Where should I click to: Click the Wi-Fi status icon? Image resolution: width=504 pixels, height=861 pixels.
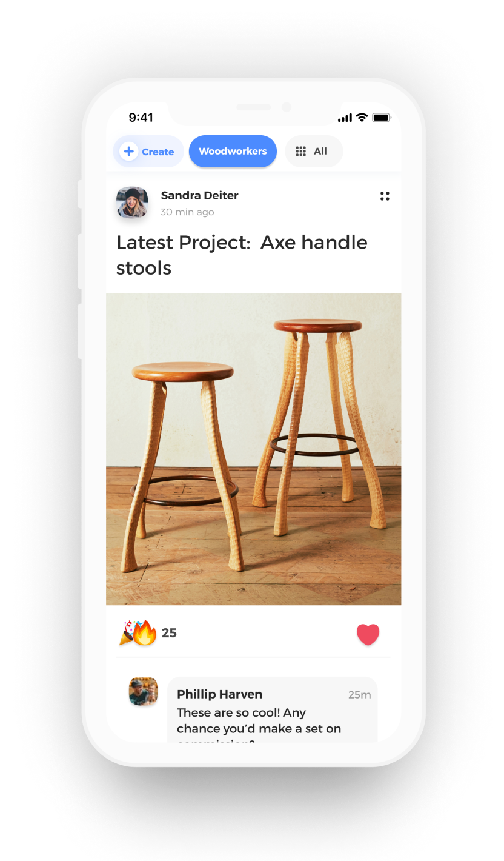tap(362, 118)
